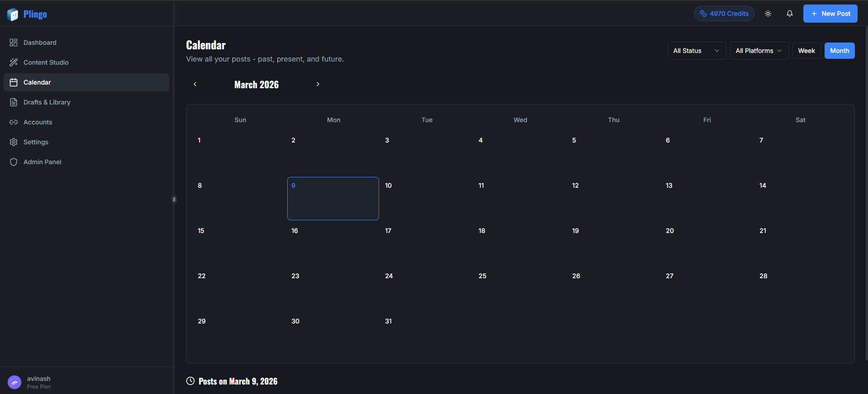
Task: Click the March 2026 month title
Action: (x=256, y=85)
